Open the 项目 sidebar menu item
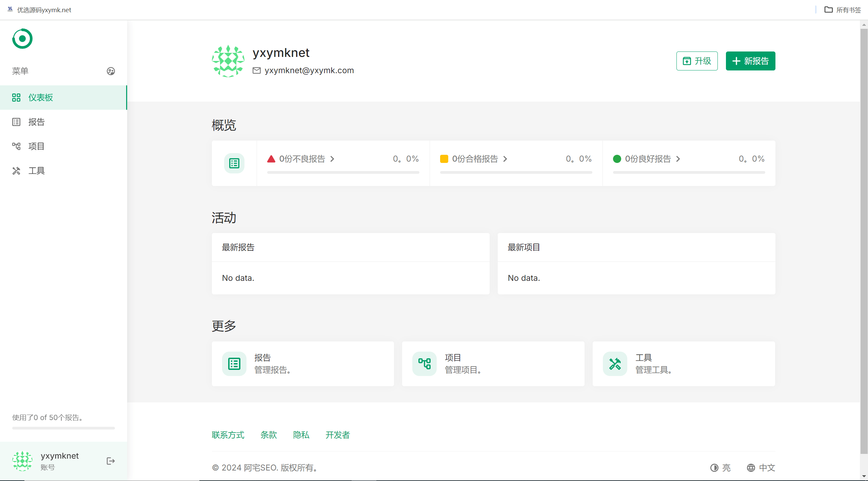This screenshot has height=481, width=868. (63, 146)
